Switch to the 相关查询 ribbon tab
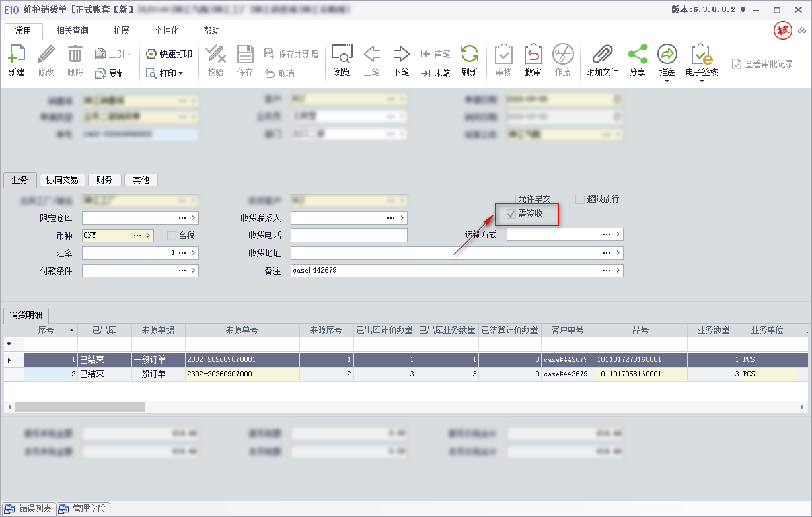The image size is (812, 517). (73, 31)
